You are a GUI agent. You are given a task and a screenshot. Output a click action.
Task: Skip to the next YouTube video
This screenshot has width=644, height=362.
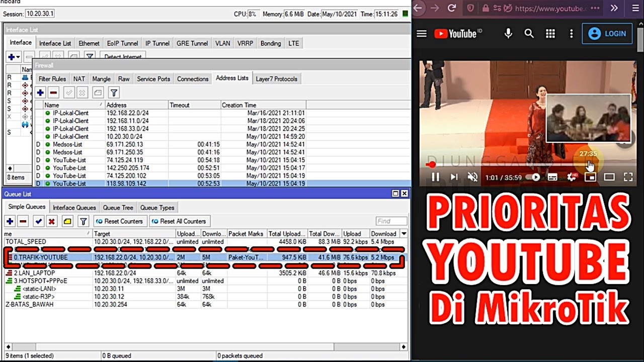point(454,177)
